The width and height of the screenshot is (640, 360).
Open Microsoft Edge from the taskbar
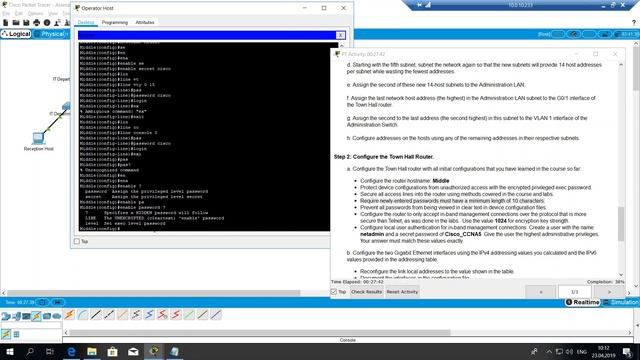[71, 351]
